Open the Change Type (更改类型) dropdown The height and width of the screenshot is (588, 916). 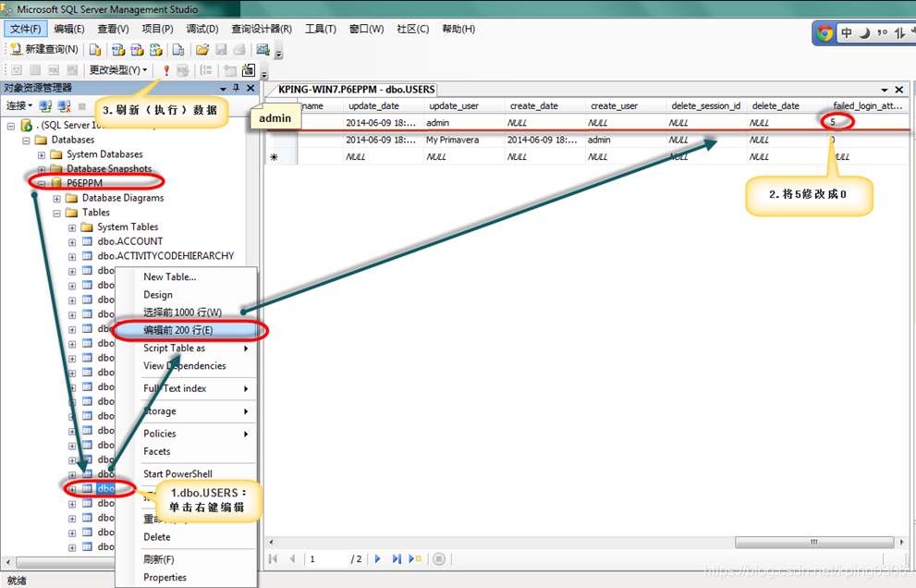(118, 70)
